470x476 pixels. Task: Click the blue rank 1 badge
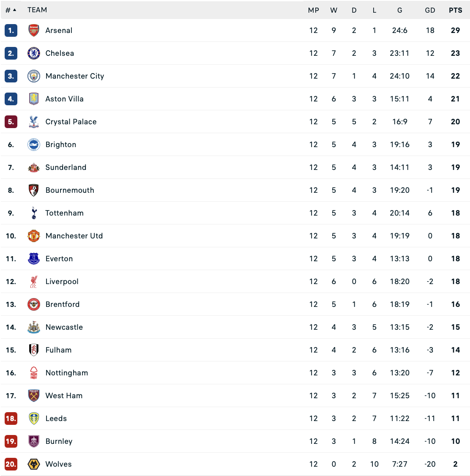point(11,30)
